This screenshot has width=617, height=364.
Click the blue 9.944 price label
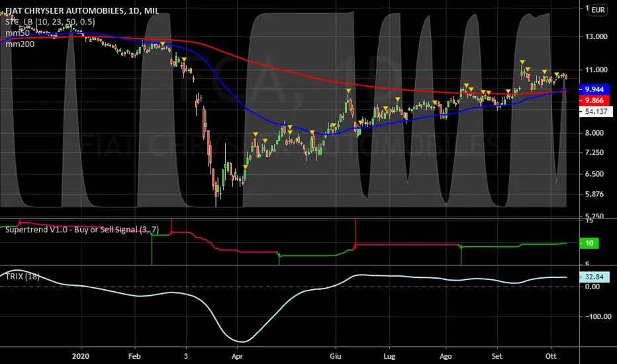click(594, 89)
